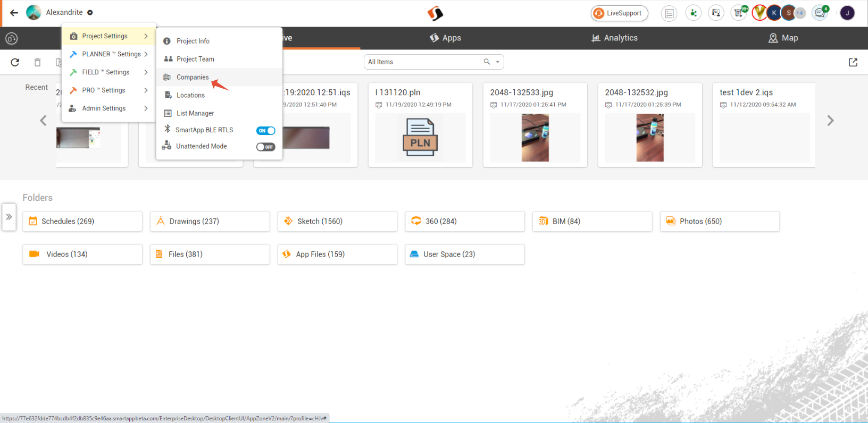
Task: Select Companies from submenu
Action: point(219,77)
